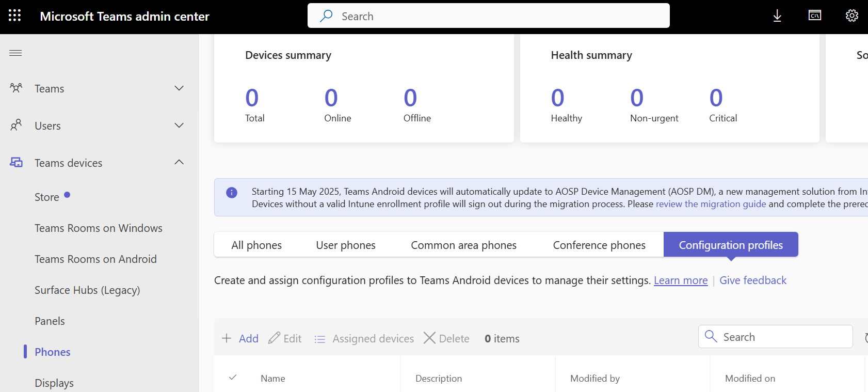
Task: Click the Give feedback link
Action: 753,280
